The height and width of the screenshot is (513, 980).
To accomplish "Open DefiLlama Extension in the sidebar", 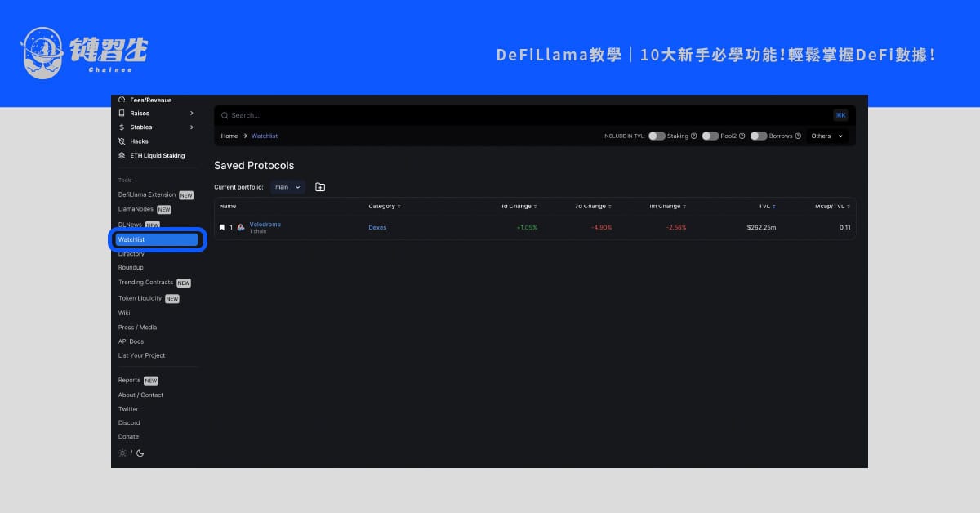I will (x=147, y=194).
